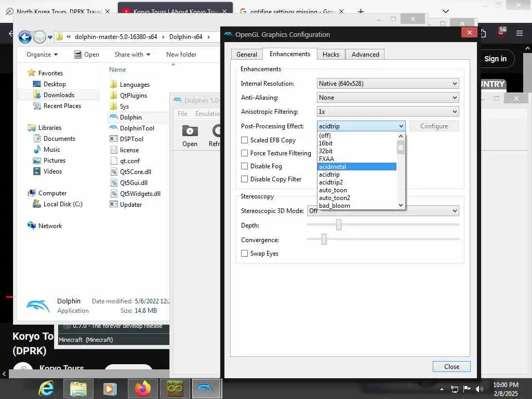This screenshot has height=399, width=532.
Task: Open Share with dropdown
Action: tap(132, 54)
